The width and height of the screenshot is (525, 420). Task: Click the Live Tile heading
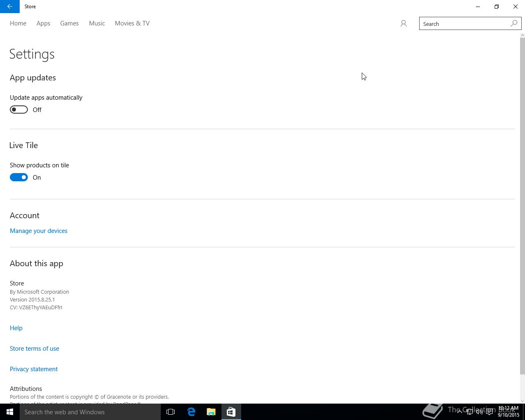coord(23,145)
